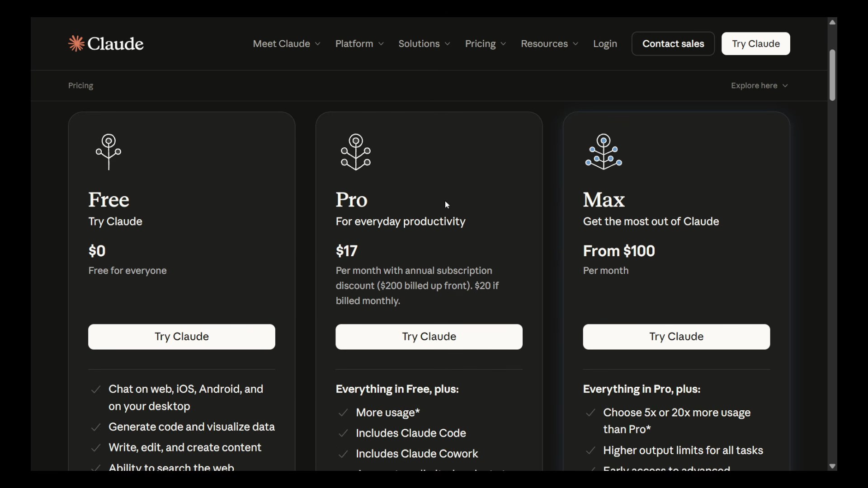
Task: Click 'Everything in Free, plus:' heading
Action: [x=397, y=389]
